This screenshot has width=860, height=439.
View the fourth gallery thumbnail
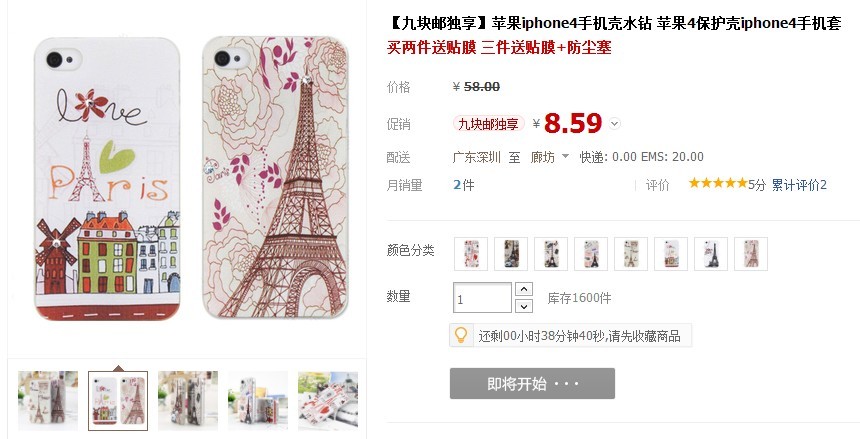point(258,401)
